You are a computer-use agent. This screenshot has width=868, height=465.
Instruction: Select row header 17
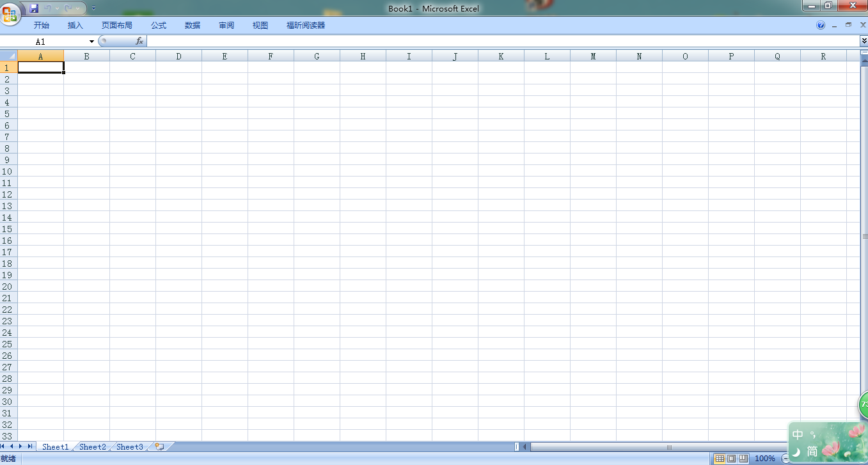point(8,251)
